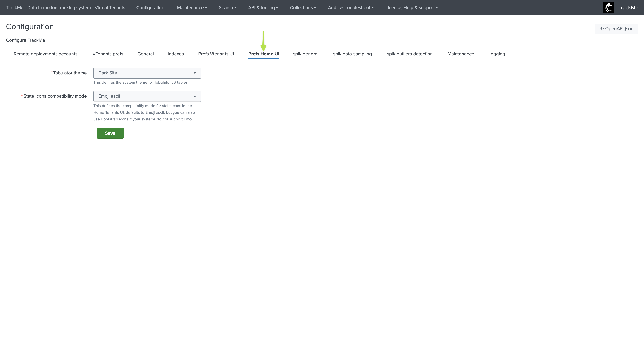This screenshot has height=345, width=644.
Task: Switch to the splk-outliers-detection tab
Action: point(409,54)
